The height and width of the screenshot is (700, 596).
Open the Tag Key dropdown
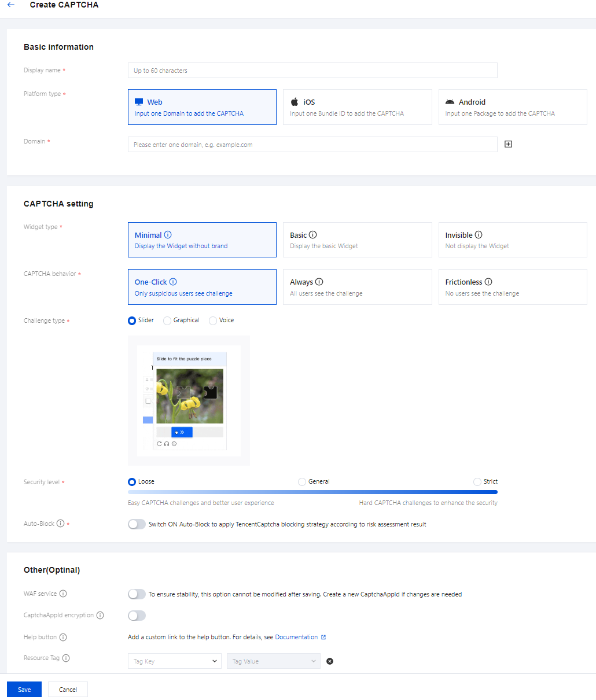coord(174,661)
